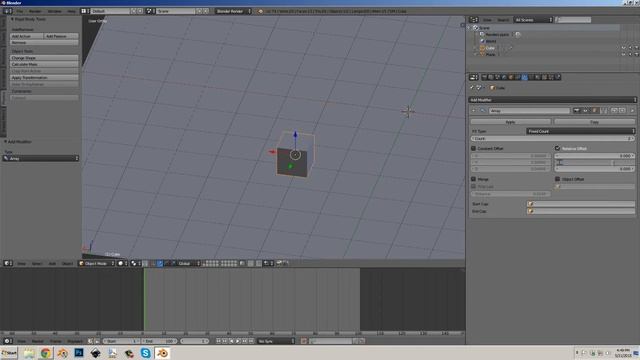Open the Add menu in 3D viewport header
Viewport: 640px width, 360px height.
point(52,264)
